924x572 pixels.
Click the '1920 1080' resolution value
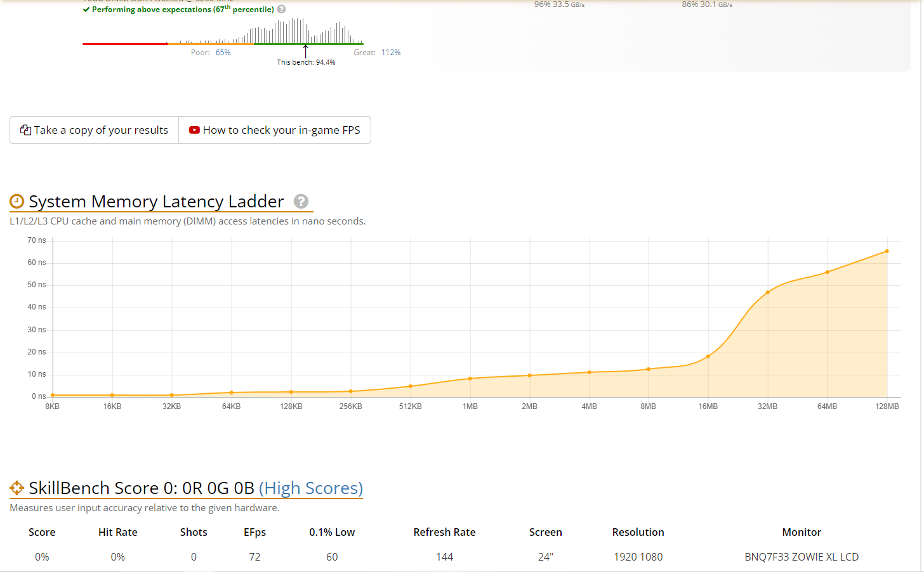tap(638, 557)
